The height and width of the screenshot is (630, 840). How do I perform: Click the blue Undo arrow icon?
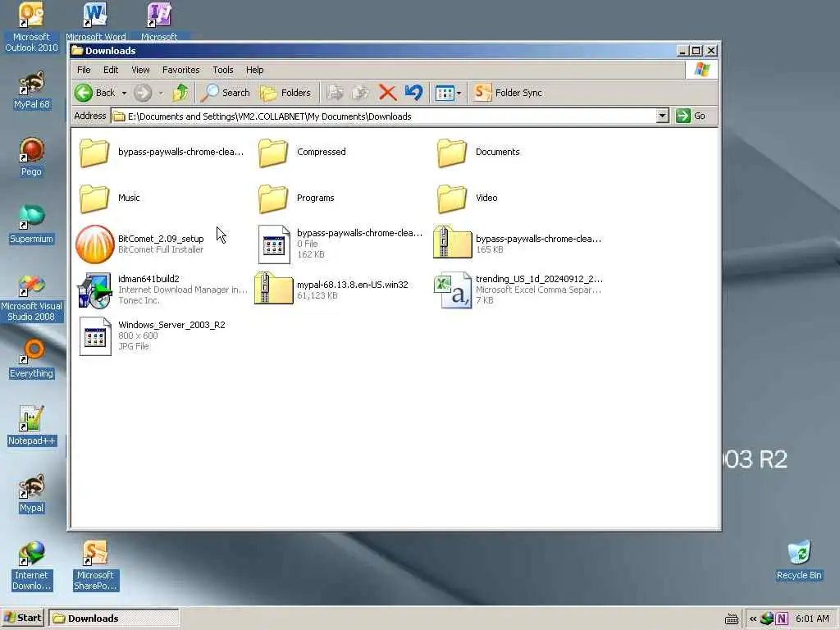(x=413, y=93)
